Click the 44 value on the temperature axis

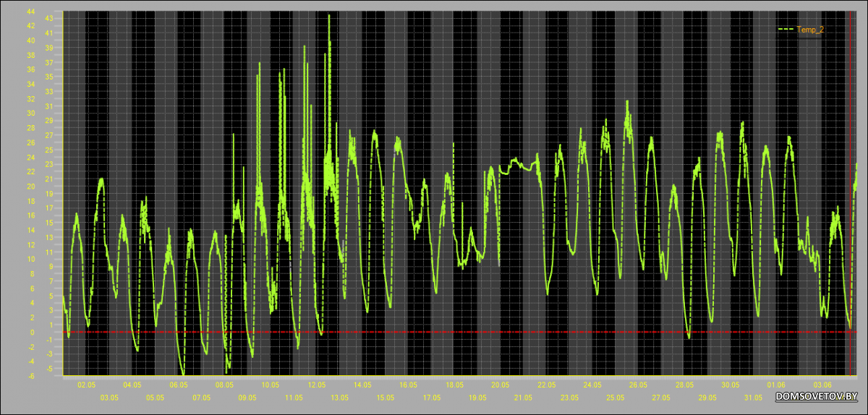click(30, 11)
